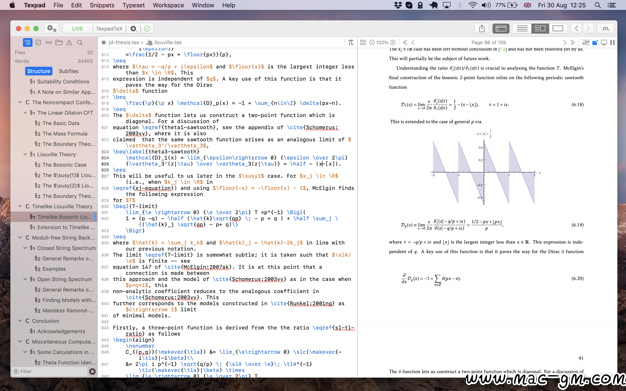The height and width of the screenshot is (391, 626).
Task: Select the preview-only layout view
Action: (558, 28)
